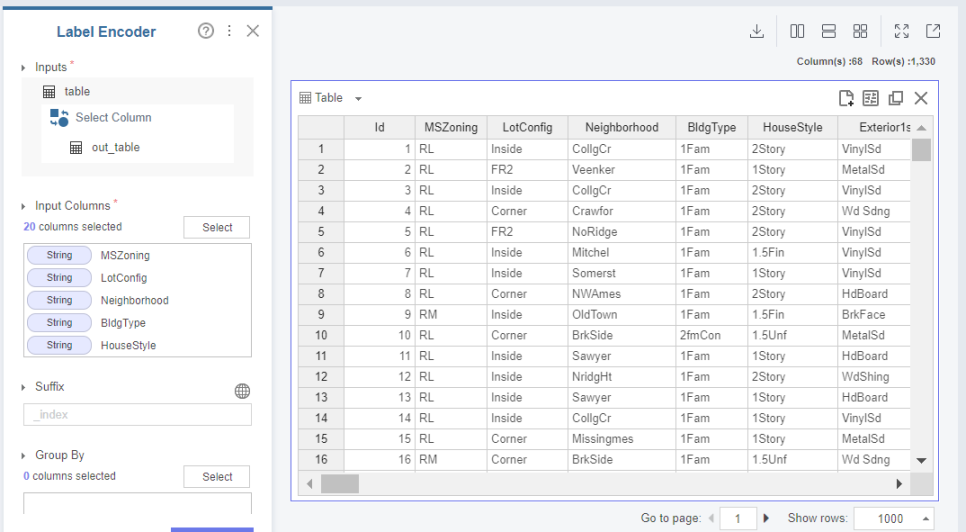Collapse the Group By section
The image size is (966, 532).
coord(23,456)
